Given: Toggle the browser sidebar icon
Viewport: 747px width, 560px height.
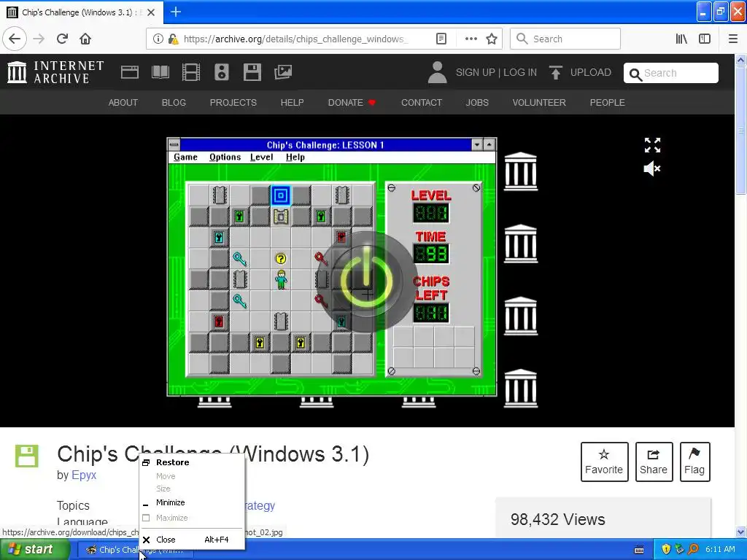Looking at the screenshot, I should pos(705,39).
